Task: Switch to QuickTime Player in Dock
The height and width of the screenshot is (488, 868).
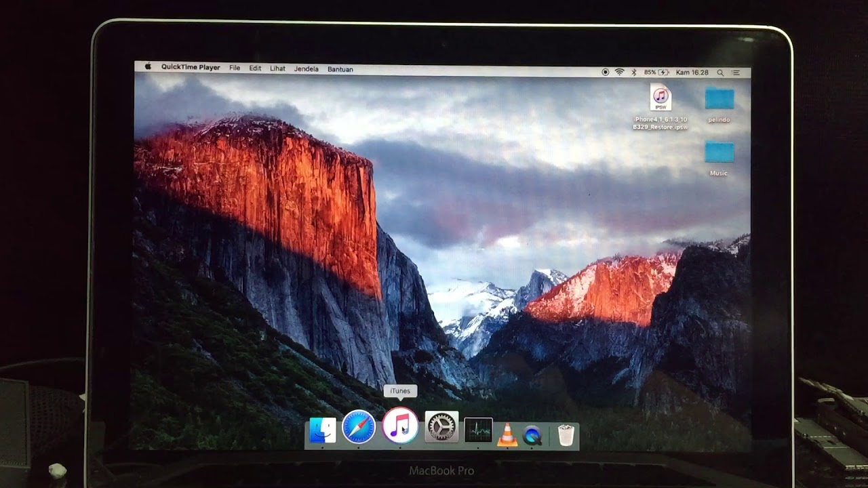Action: point(533,435)
